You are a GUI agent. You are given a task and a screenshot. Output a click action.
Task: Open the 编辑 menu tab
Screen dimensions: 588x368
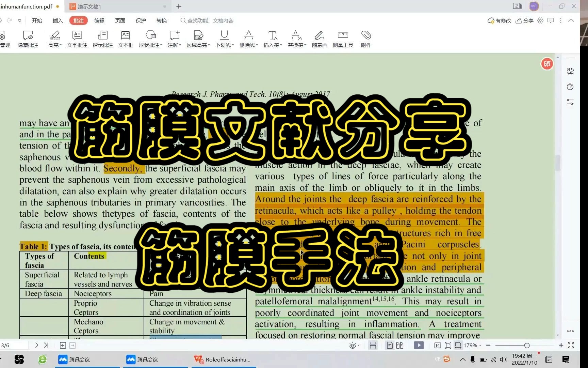tap(99, 20)
